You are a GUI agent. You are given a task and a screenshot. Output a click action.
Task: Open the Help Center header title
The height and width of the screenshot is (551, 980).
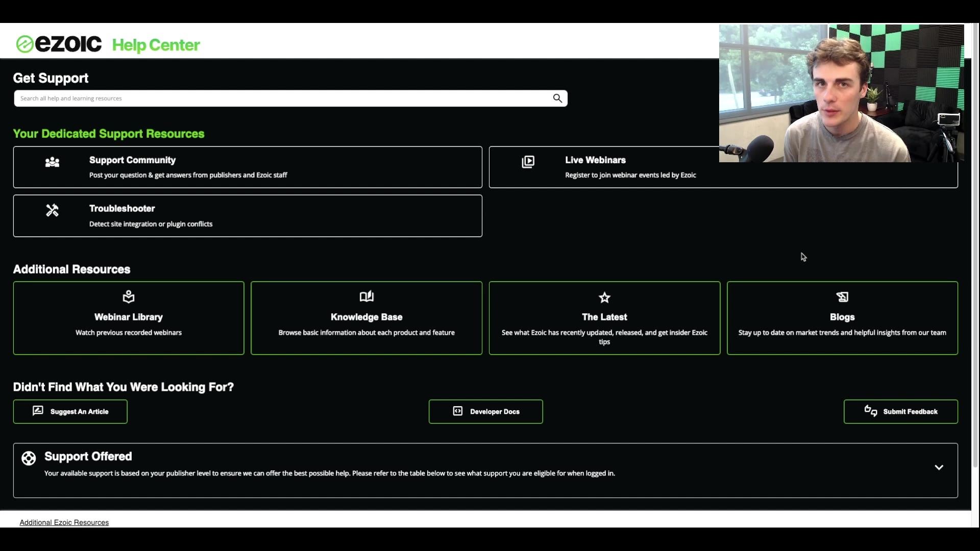coord(156,45)
